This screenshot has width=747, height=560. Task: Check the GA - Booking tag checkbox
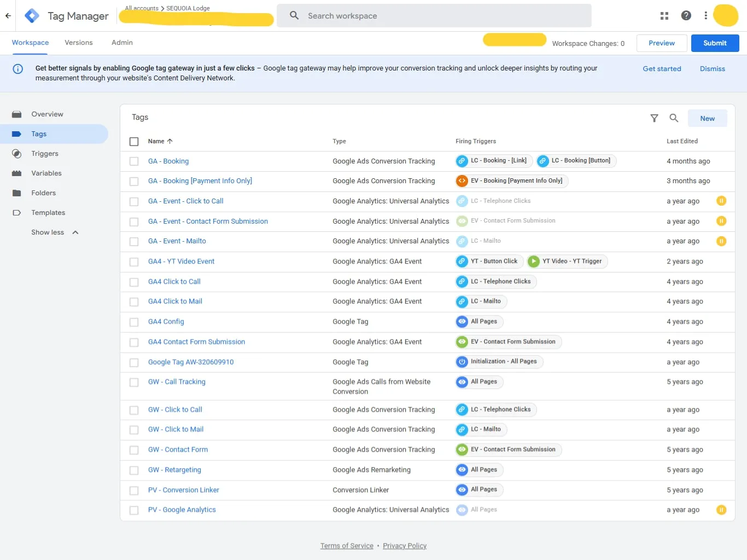coord(134,161)
